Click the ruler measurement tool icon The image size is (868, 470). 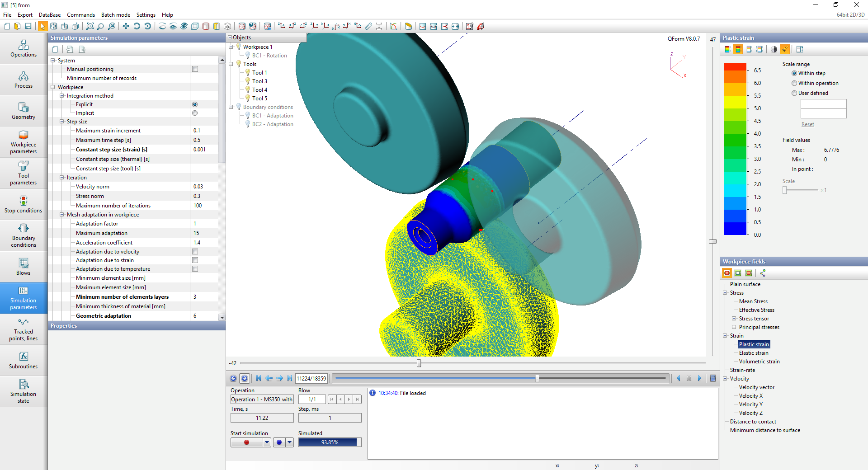368,26
